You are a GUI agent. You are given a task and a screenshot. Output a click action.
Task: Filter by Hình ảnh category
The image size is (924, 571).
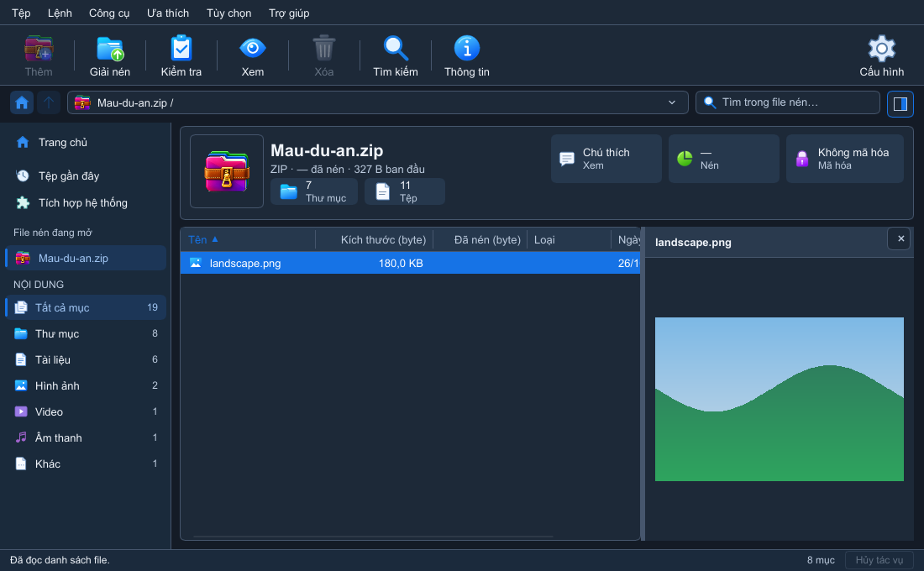86,385
